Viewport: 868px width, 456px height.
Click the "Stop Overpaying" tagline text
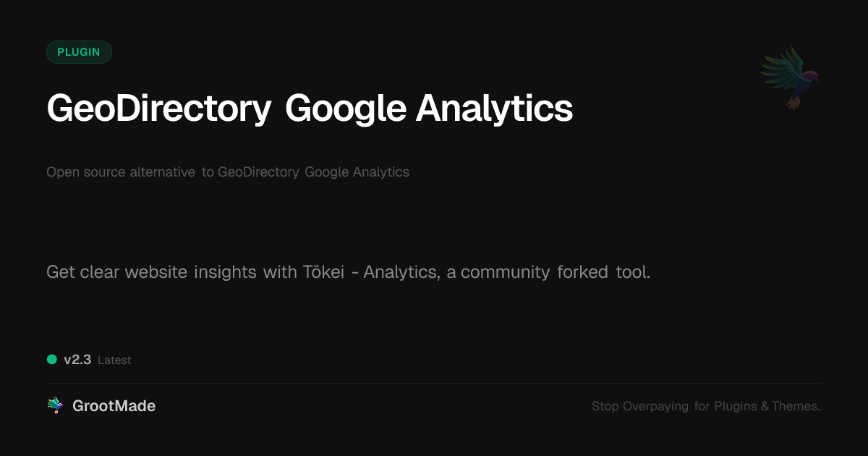tap(640, 406)
